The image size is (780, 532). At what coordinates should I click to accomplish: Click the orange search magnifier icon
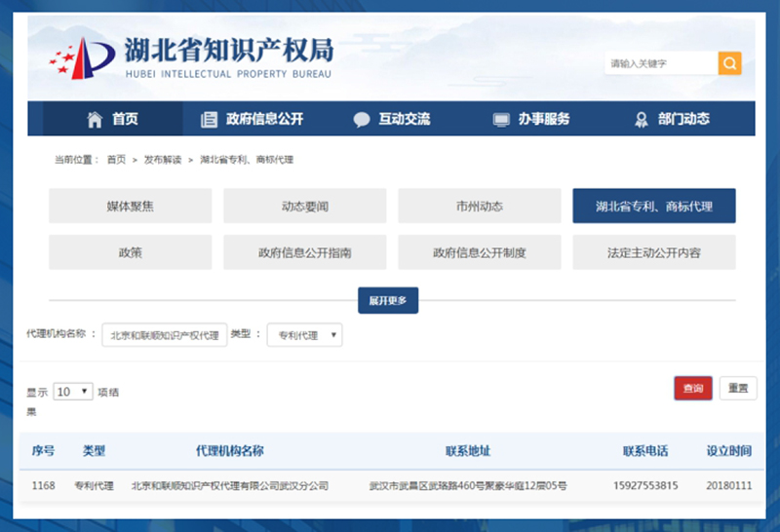729,63
